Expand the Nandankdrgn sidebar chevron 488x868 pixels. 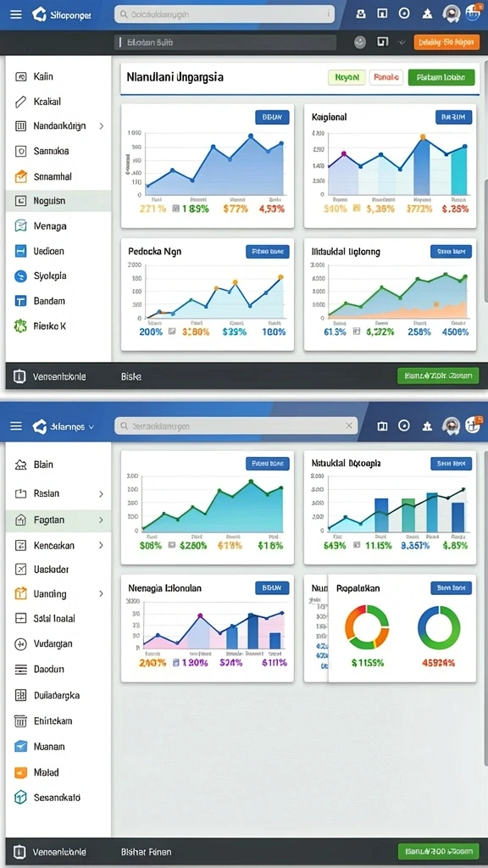102,126
